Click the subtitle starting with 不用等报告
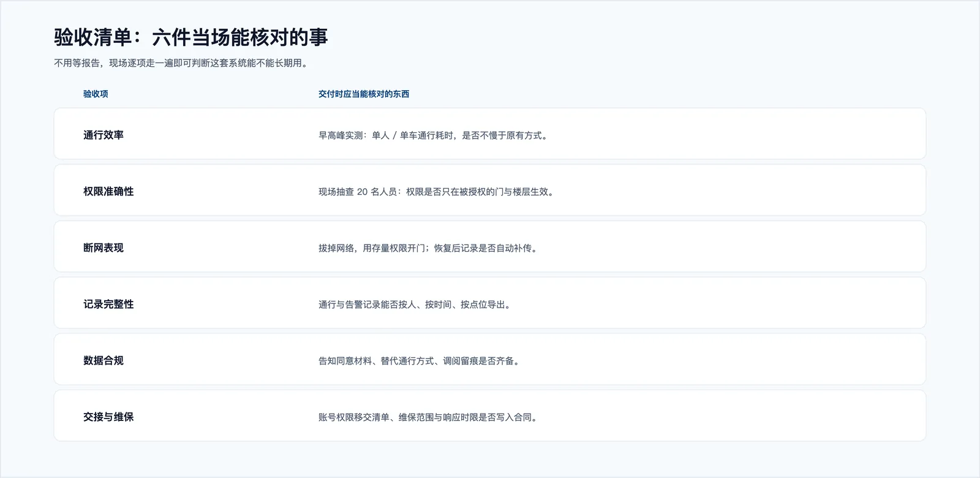 pos(183,63)
